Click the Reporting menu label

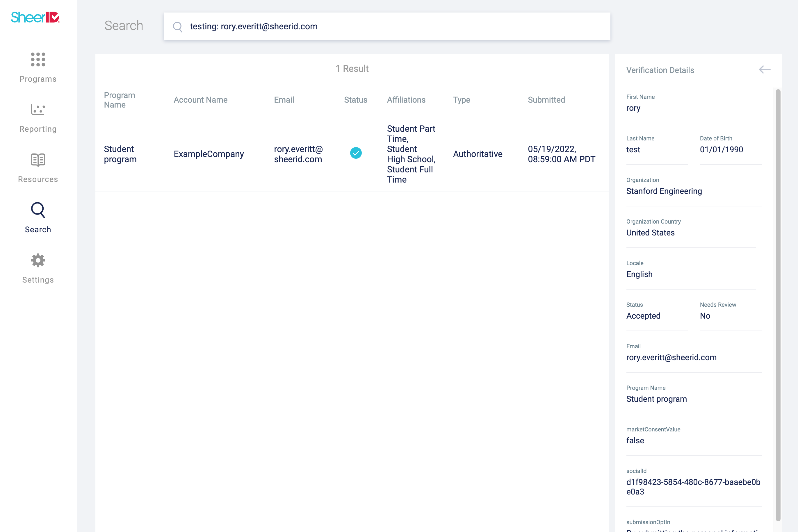[38, 129]
